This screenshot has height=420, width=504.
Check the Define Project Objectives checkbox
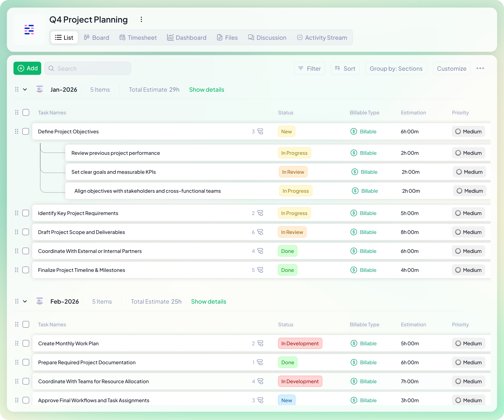(26, 131)
